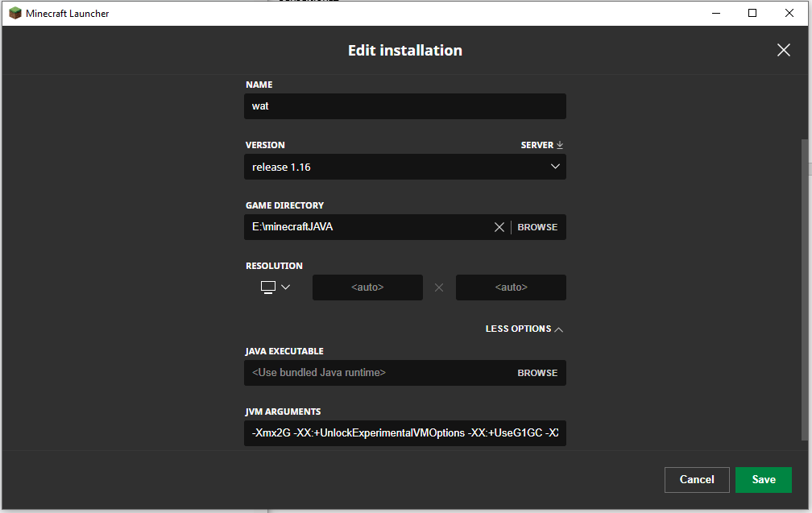Viewport: 812px width, 513px height.
Task: Edit the installation name field
Action: (405, 106)
